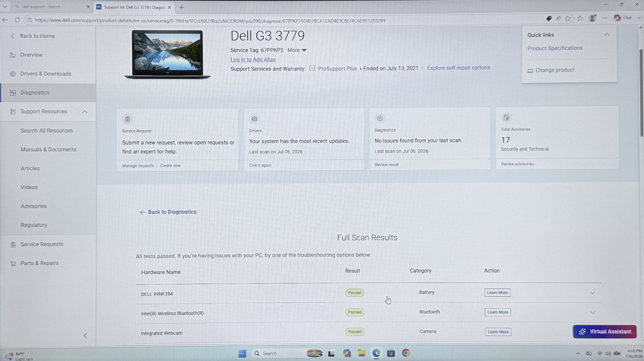Open the Virtual Assistant
Screen dimensions: 644x361
605,332
